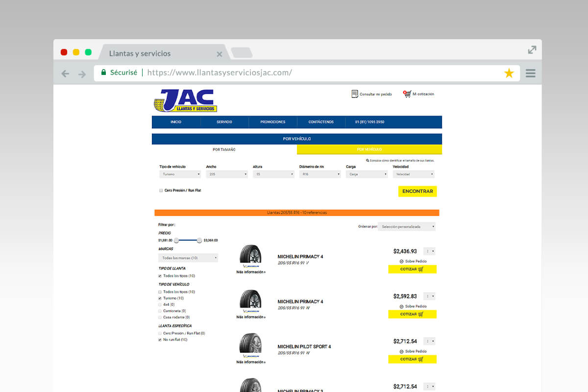Click the JAC Llantas y Servicios logo
The image size is (588, 392).
[185, 100]
